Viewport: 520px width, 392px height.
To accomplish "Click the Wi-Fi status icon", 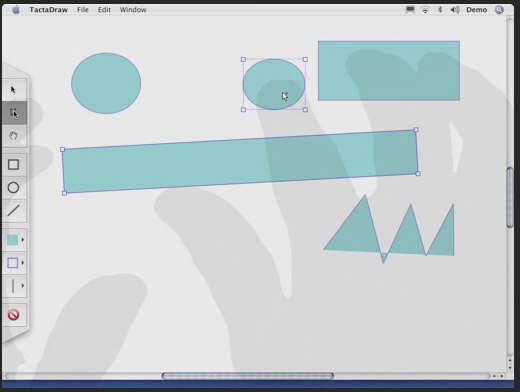I will [425, 10].
